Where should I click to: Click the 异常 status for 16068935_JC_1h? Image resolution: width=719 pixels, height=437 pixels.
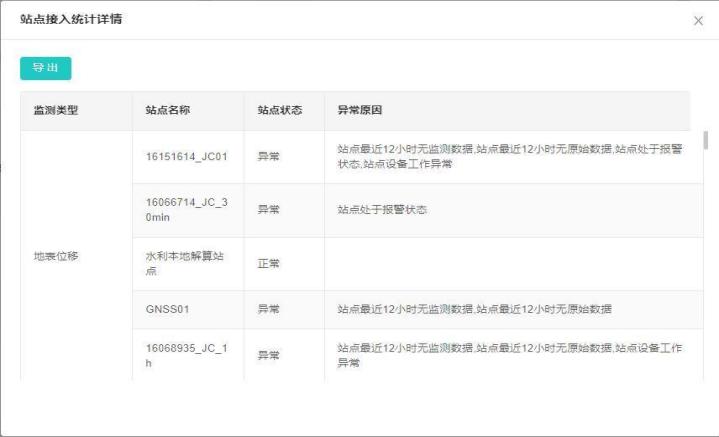269,354
